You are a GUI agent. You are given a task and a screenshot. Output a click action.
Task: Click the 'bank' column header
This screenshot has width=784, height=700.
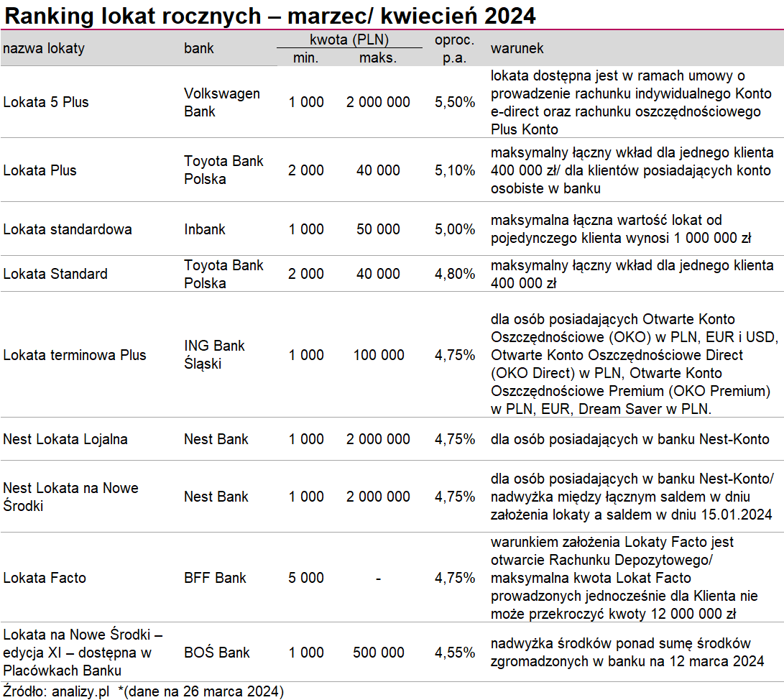pos(198,48)
